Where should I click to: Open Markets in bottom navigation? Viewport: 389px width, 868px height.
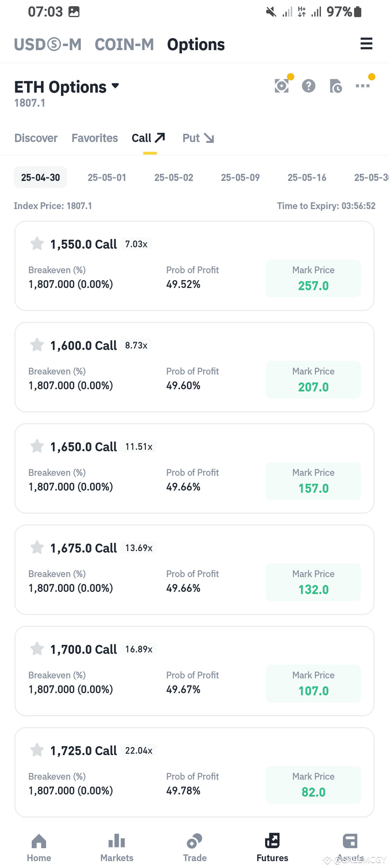pyautogui.click(x=117, y=848)
